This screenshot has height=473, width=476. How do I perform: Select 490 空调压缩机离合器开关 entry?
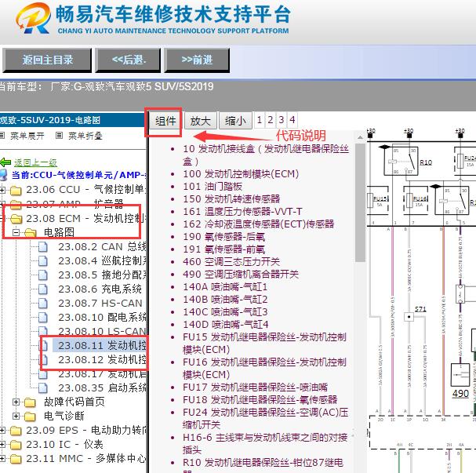[241, 275]
